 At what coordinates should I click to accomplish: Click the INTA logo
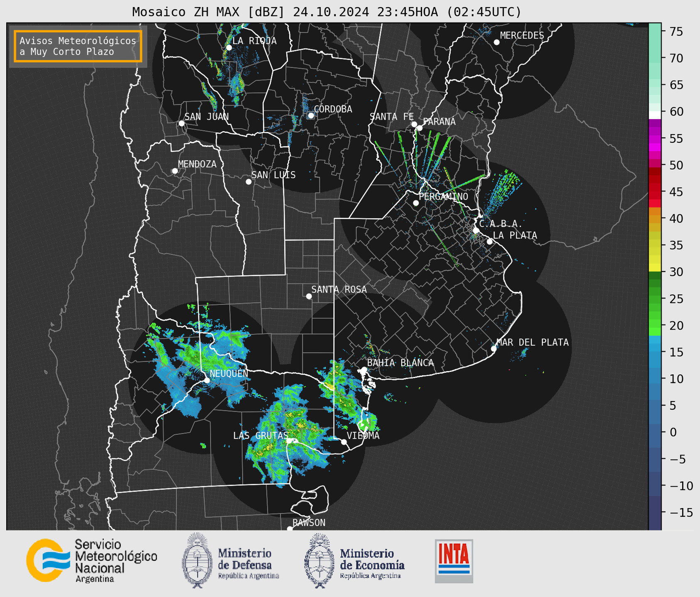click(454, 561)
